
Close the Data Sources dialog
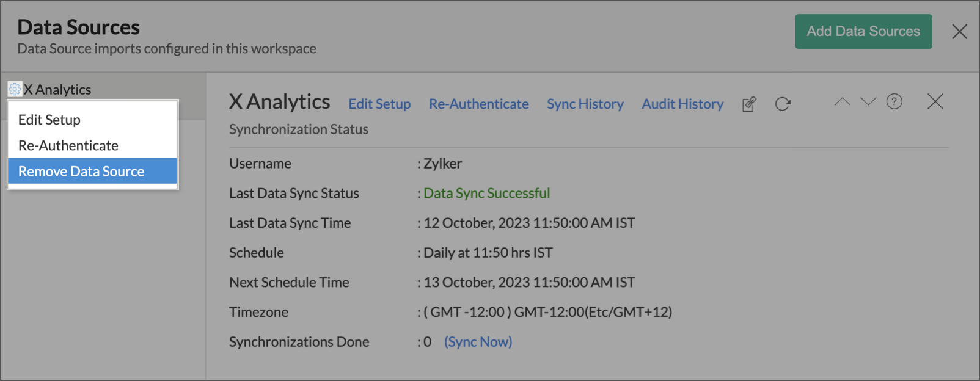coord(959,31)
